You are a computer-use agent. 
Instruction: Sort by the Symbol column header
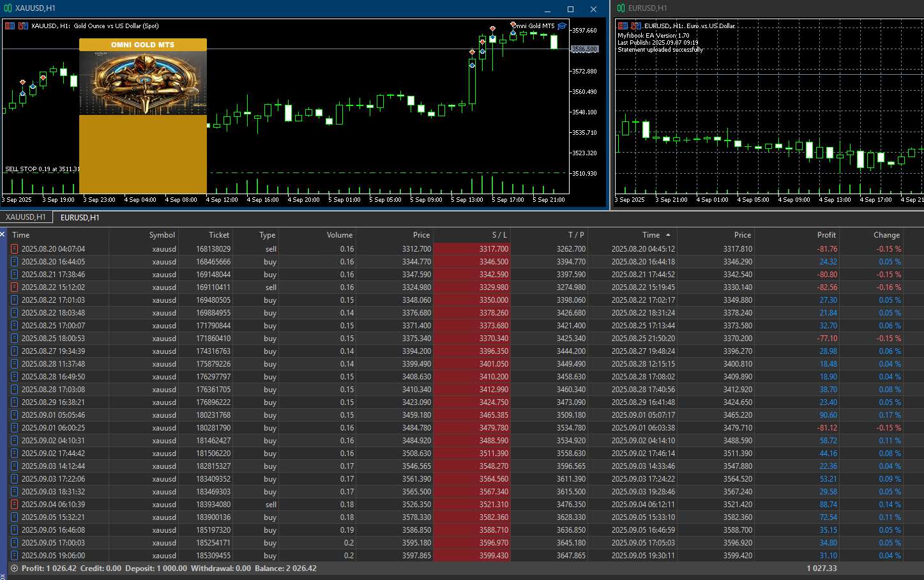pos(144,235)
